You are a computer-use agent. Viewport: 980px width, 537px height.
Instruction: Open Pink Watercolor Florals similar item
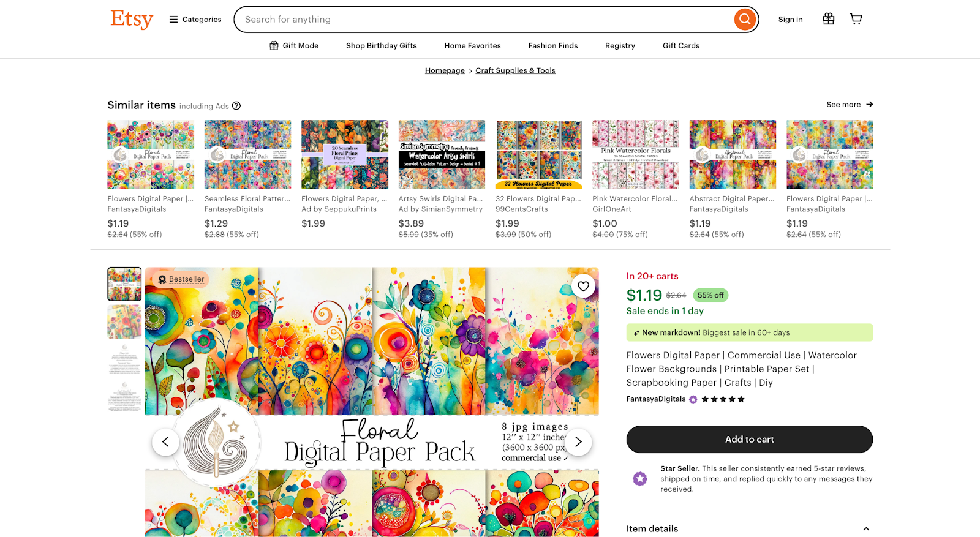click(x=635, y=179)
